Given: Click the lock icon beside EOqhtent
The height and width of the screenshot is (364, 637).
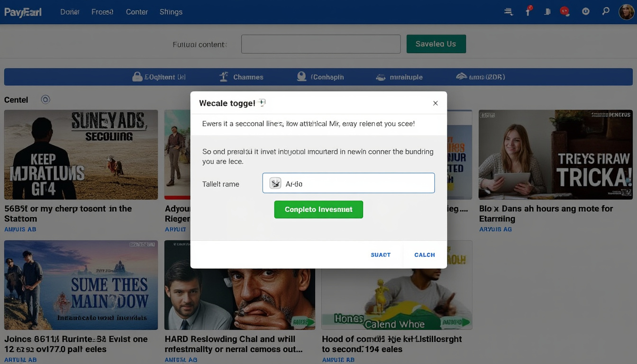Looking at the screenshot, I should tap(137, 77).
